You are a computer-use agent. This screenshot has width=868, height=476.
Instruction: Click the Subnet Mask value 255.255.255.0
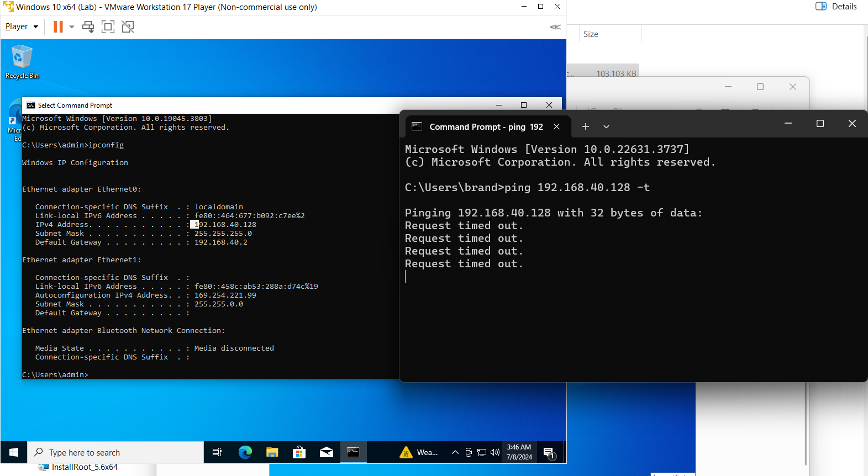coord(223,234)
